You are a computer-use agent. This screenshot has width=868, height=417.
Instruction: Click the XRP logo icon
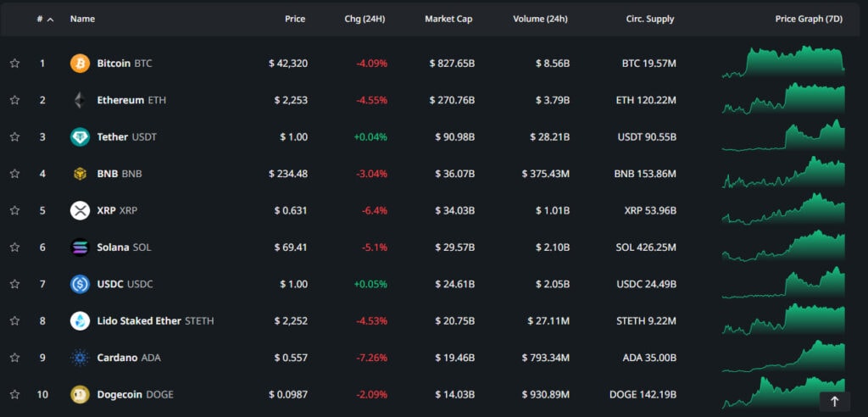tap(80, 210)
